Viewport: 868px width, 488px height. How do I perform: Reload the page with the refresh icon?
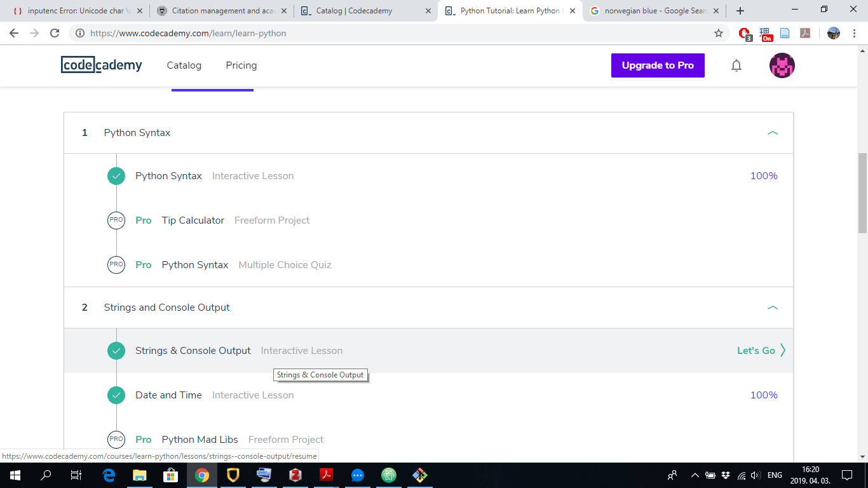pyautogui.click(x=55, y=33)
